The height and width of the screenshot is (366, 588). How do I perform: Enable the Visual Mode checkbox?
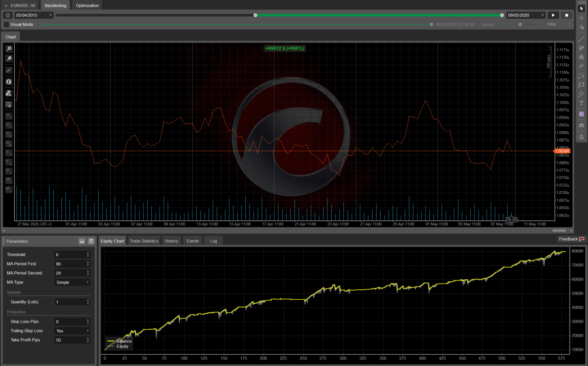[7, 25]
